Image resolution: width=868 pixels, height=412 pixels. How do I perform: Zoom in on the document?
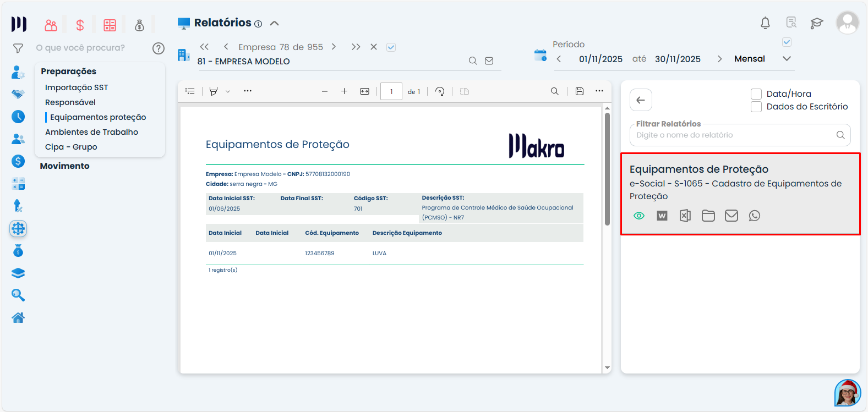[x=344, y=91]
